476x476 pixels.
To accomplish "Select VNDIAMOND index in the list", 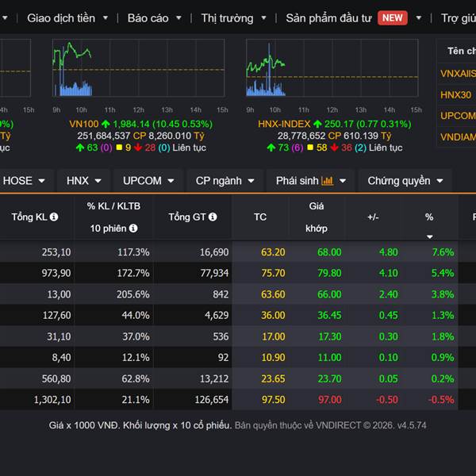I will click(458, 136).
